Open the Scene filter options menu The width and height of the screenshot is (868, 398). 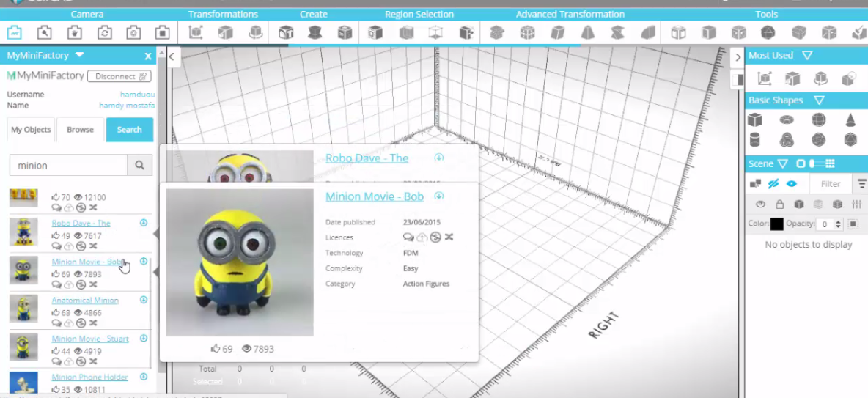coord(862,184)
